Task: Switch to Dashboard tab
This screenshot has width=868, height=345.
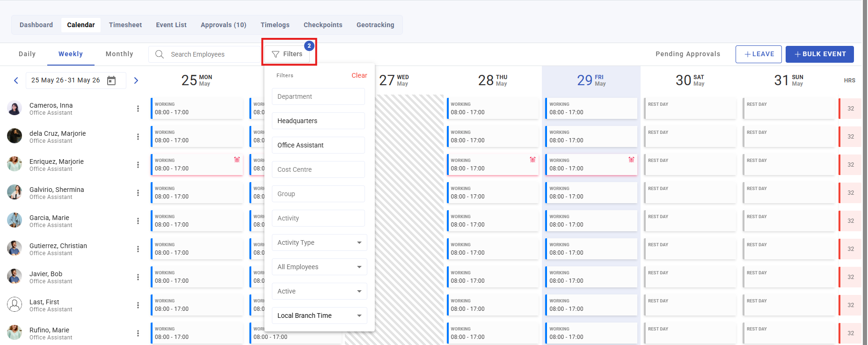Action: pyautogui.click(x=36, y=25)
